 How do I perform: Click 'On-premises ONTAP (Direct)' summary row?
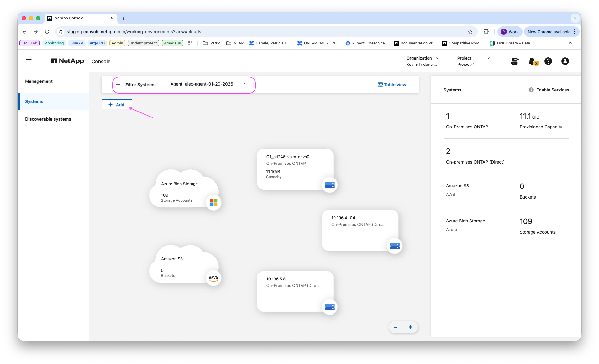coord(506,156)
